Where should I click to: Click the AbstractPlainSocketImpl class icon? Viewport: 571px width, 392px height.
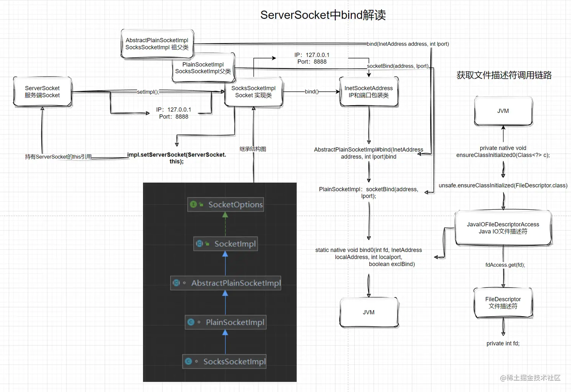click(176, 283)
